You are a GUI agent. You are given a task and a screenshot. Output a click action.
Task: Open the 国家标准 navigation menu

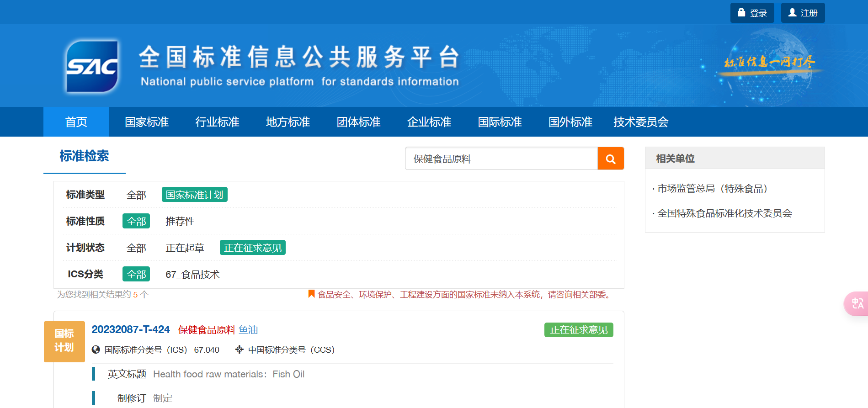click(147, 122)
